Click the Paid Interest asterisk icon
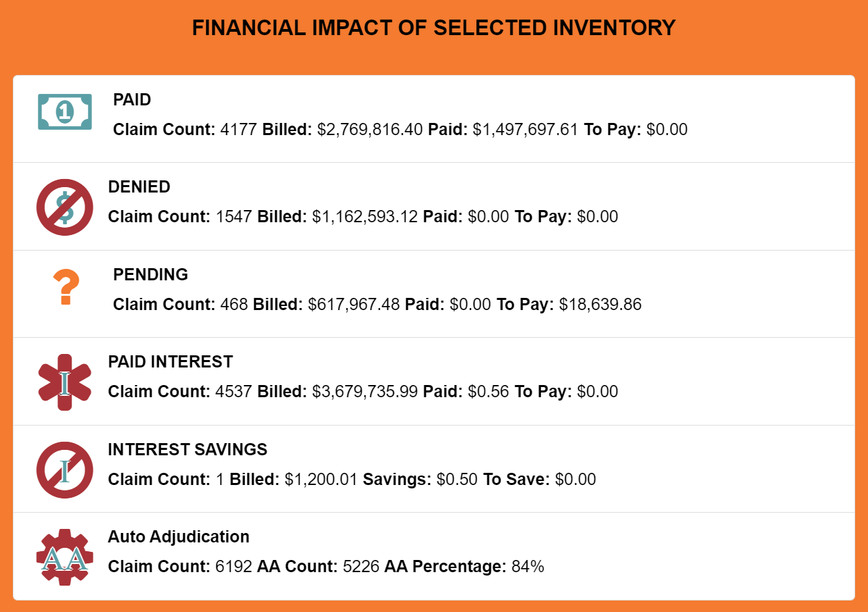 pos(65,382)
